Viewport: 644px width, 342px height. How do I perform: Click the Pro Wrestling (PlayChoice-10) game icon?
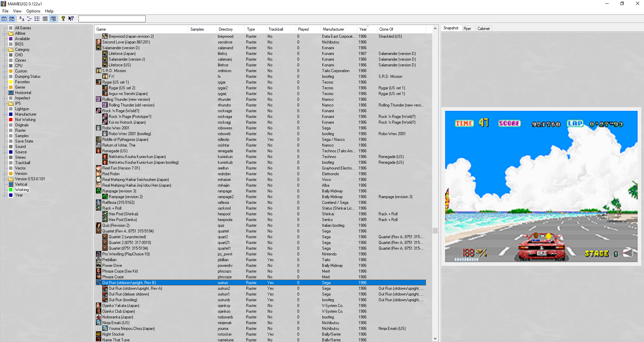pos(99,254)
